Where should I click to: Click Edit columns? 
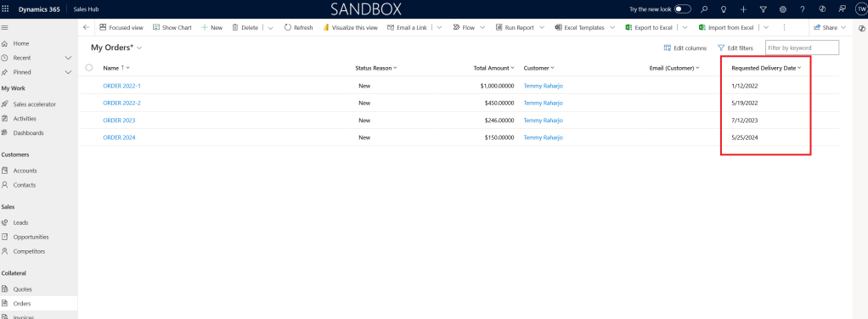(x=685, y=48)
